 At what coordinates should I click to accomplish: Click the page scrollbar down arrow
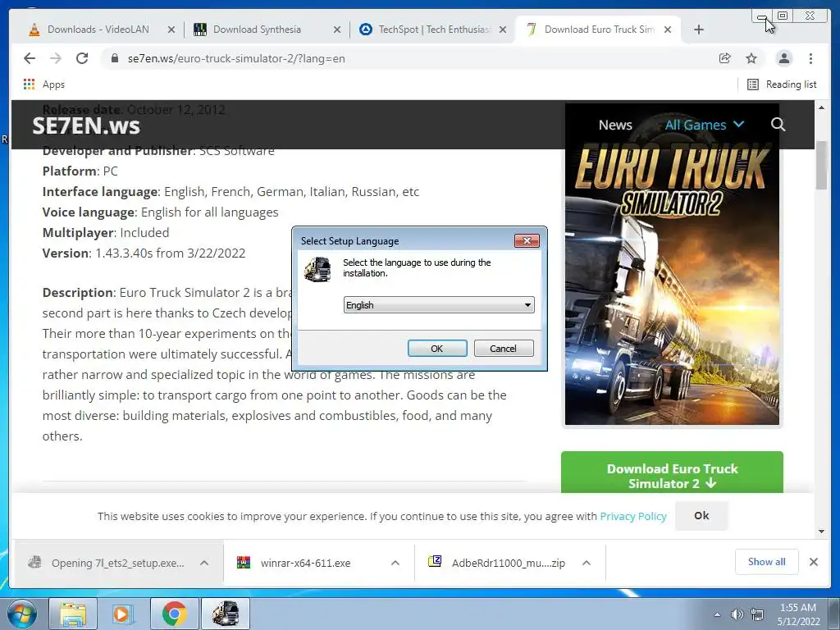tap(821, 532)
